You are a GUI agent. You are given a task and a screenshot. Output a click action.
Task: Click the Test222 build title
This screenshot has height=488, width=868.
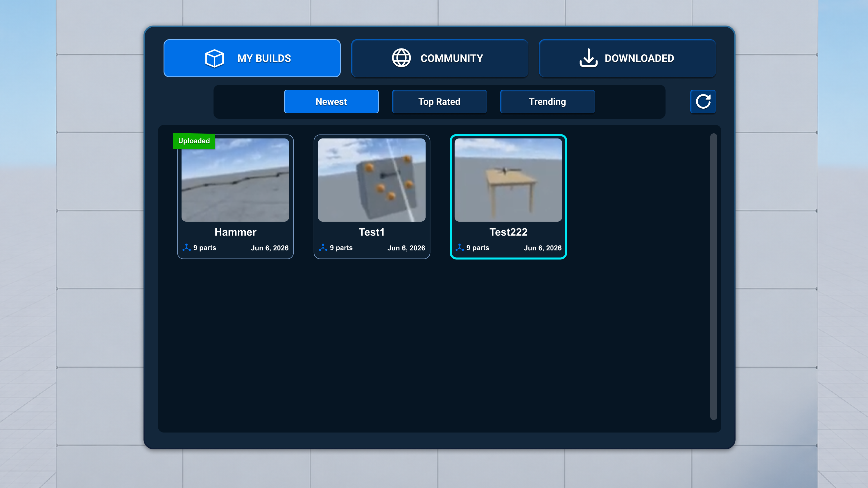pyautogui.click(x=508, y=232)
